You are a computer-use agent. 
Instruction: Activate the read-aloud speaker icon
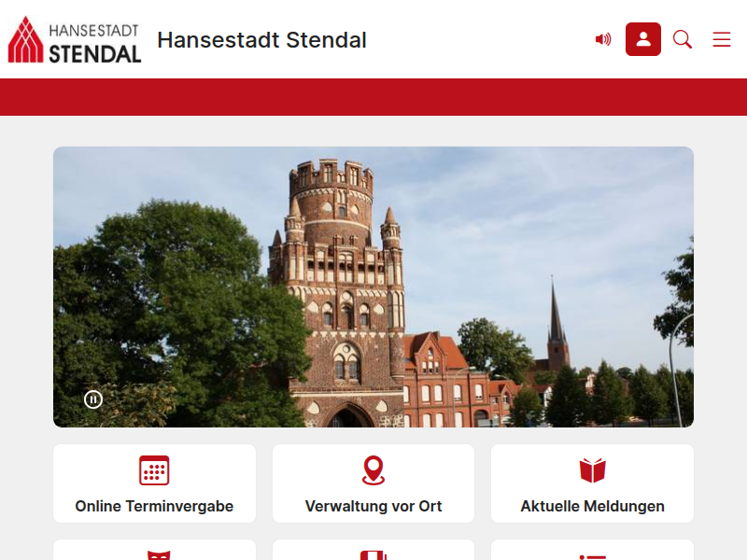pos(603,39)
